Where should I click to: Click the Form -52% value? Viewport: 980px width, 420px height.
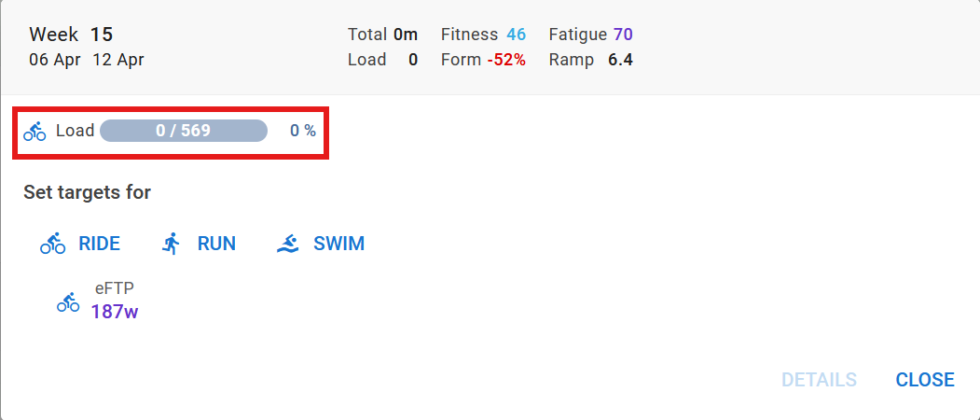[x=506, y=60]
